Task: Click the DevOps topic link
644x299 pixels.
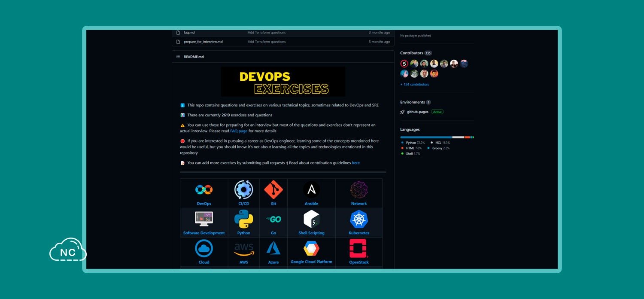Action: [x=204, y=204]
